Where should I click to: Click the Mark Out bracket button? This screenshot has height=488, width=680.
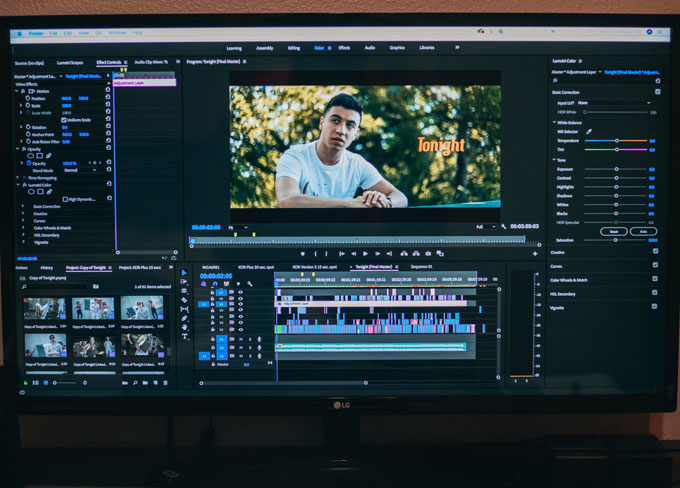pyautogui.click(x=326, y=254)
